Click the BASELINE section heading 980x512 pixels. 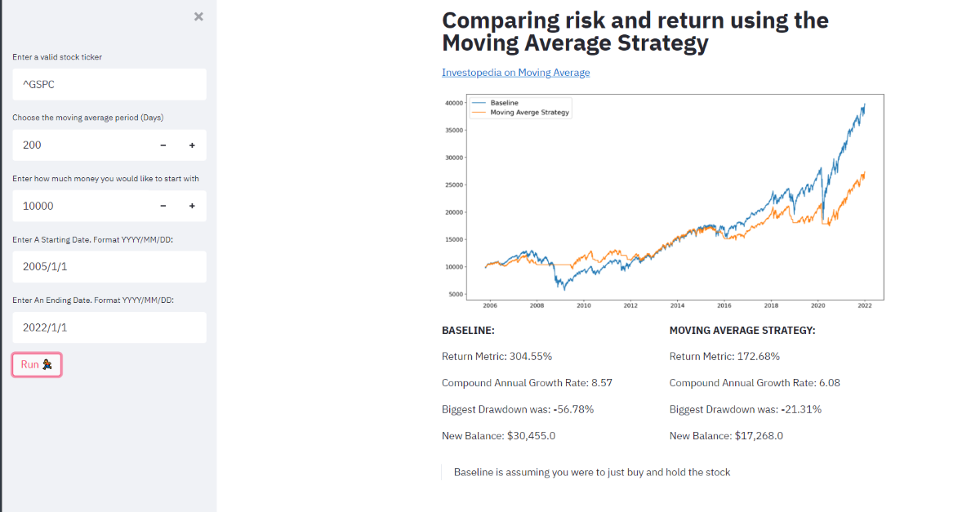pyautogui.click(x=468, y=331)
